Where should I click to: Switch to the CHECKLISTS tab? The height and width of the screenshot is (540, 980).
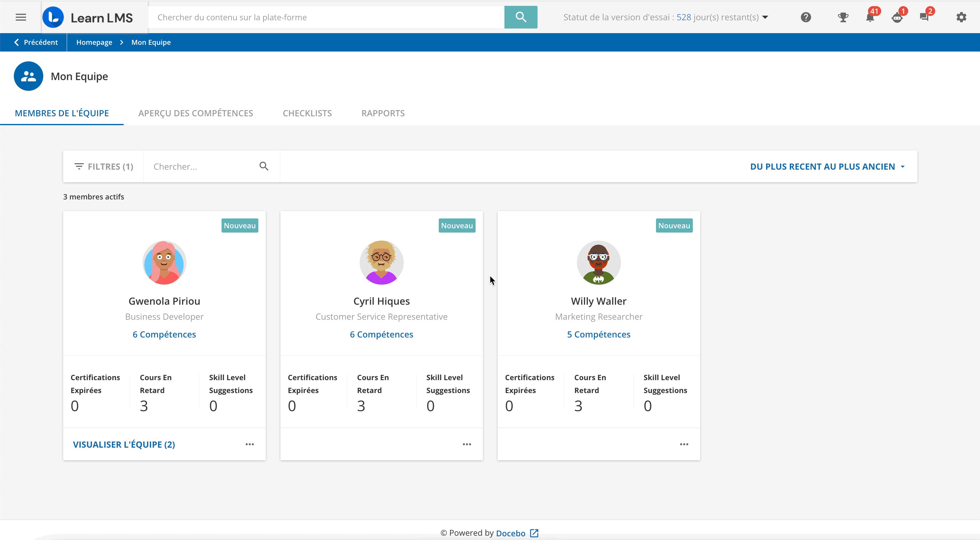(307, 113)
